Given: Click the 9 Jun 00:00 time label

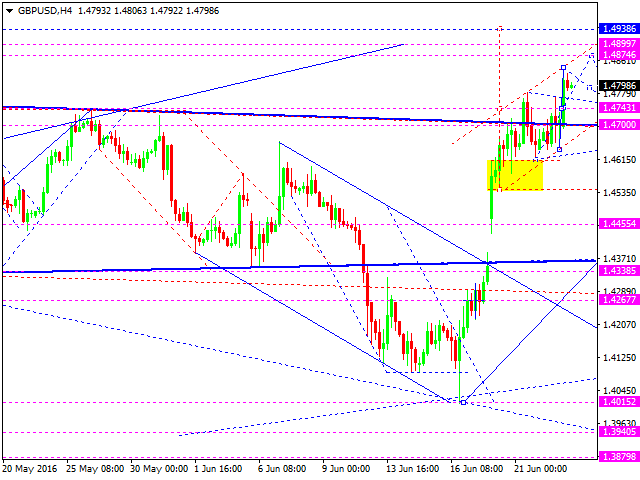Looking at the screenshot, I should click(346, 469).
